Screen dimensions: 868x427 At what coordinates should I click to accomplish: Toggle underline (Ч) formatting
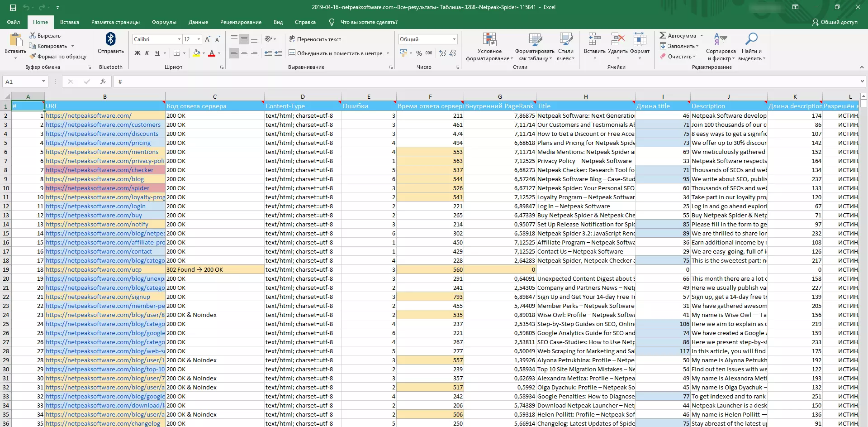pyautogui.click(x=157, y=53)
